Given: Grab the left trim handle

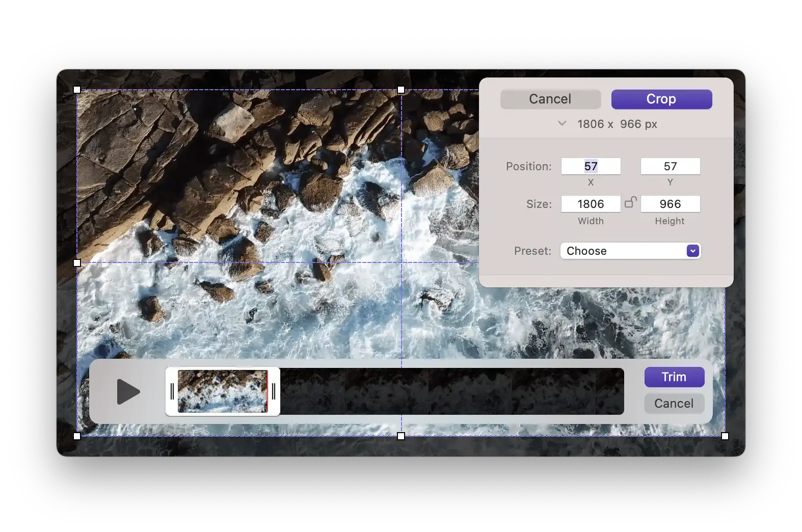Looking at the screenshot, I should pyautogui.click(x=172, y=391).
